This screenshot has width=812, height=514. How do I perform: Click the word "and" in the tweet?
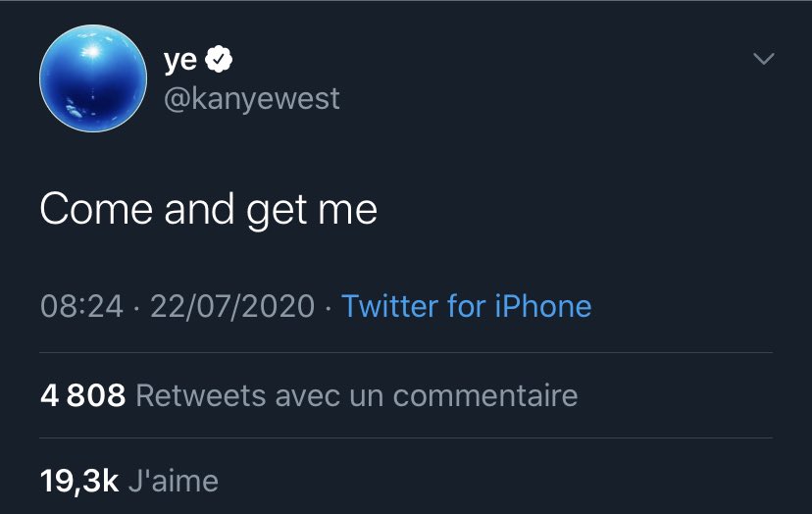click(186, 208)
